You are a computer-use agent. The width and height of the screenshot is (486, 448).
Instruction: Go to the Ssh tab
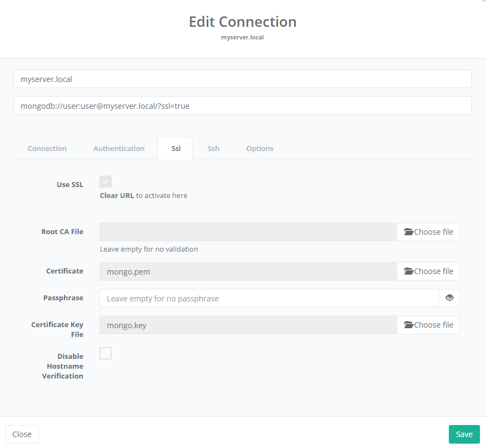[213, 148]
